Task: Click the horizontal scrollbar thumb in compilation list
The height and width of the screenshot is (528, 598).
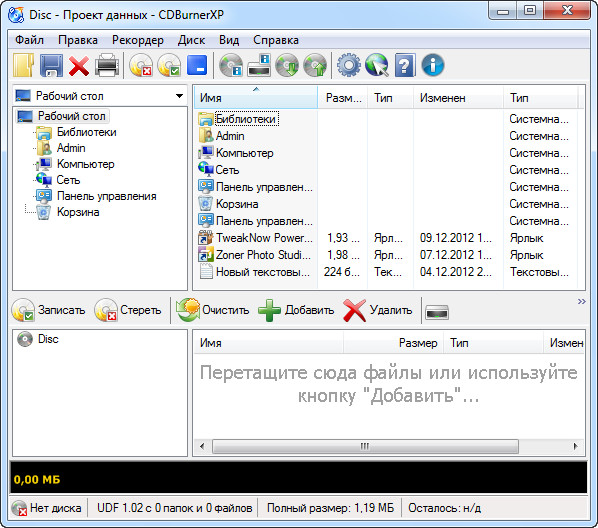Action: pyautogui.click(x=365, y=446)
